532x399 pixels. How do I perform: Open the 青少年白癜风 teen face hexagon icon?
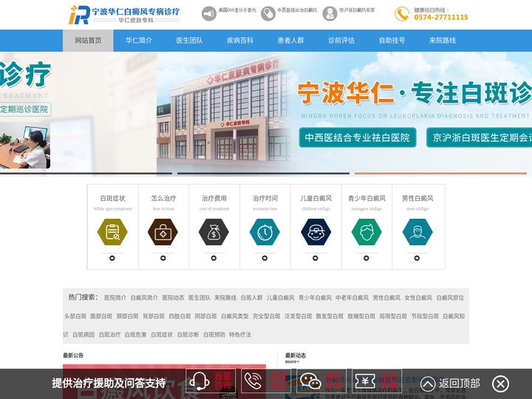[x=366, y=232]
